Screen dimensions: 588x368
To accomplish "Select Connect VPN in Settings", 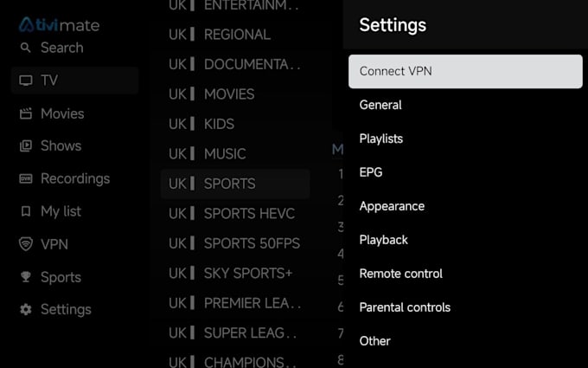I will click(465, 71).
